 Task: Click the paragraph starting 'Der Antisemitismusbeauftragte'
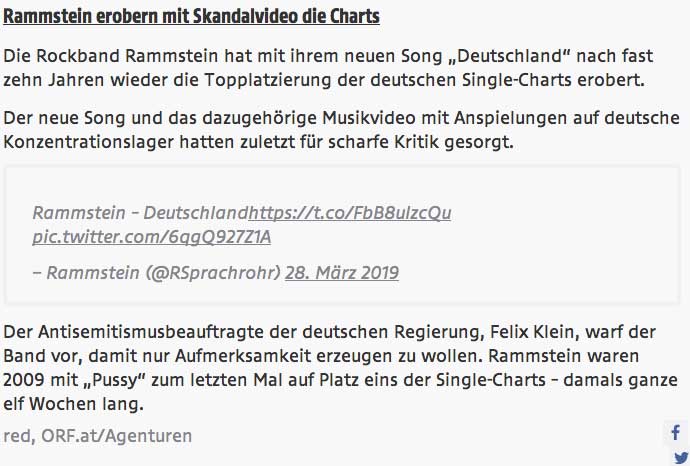340,368
